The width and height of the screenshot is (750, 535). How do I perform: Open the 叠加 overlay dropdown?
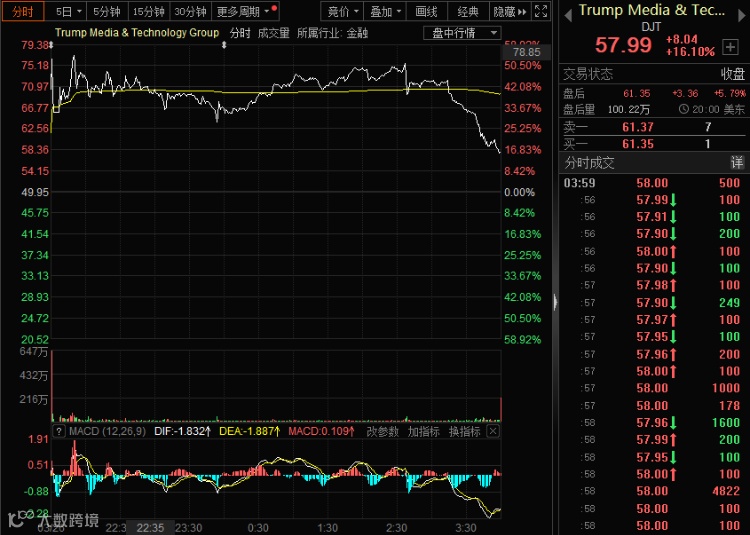385,11
